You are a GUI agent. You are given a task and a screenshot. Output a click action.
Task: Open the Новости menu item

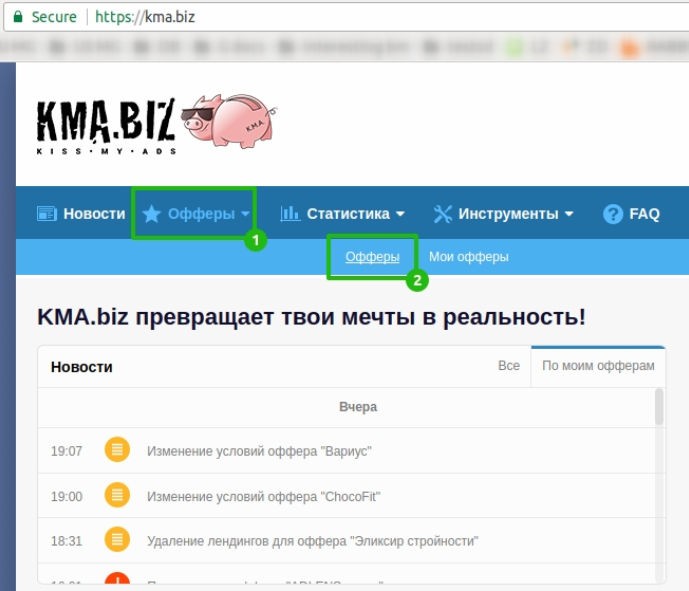[x=94, y=214]
